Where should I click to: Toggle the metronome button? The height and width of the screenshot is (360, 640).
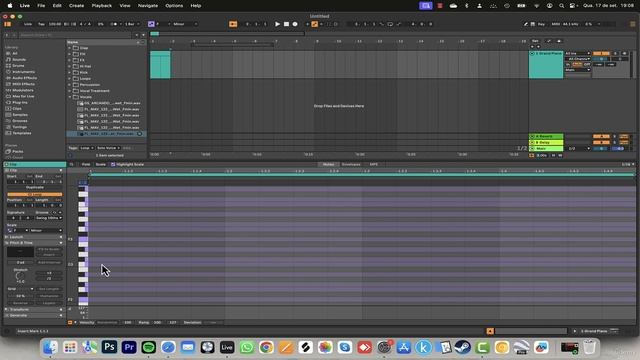click(114, 24)
